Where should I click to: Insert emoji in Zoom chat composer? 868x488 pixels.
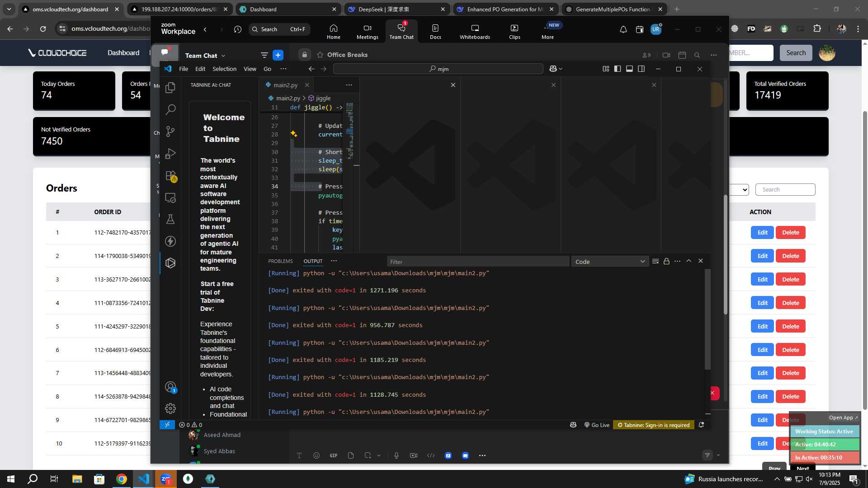click(316, 455)
